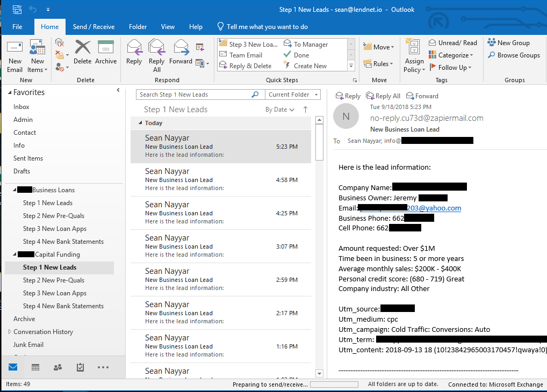Click the Meeting reply icon
The image size is (547, 392).
[199, 47]
